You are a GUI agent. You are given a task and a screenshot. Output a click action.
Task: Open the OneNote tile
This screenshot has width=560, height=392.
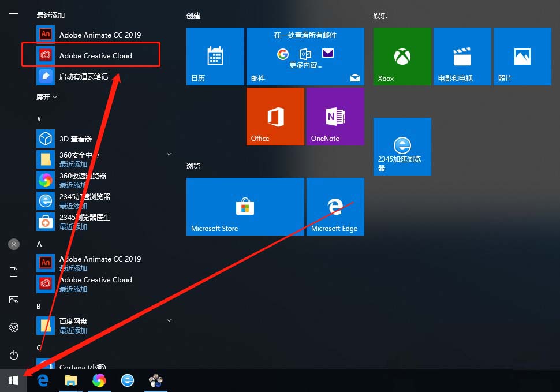click(335, 117)
